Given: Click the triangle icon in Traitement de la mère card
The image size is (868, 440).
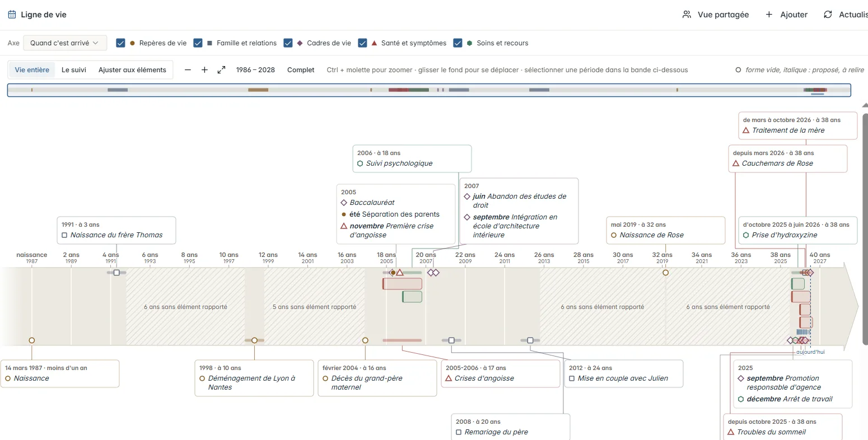Looking at the screenshot, I should tap(746, 130).
